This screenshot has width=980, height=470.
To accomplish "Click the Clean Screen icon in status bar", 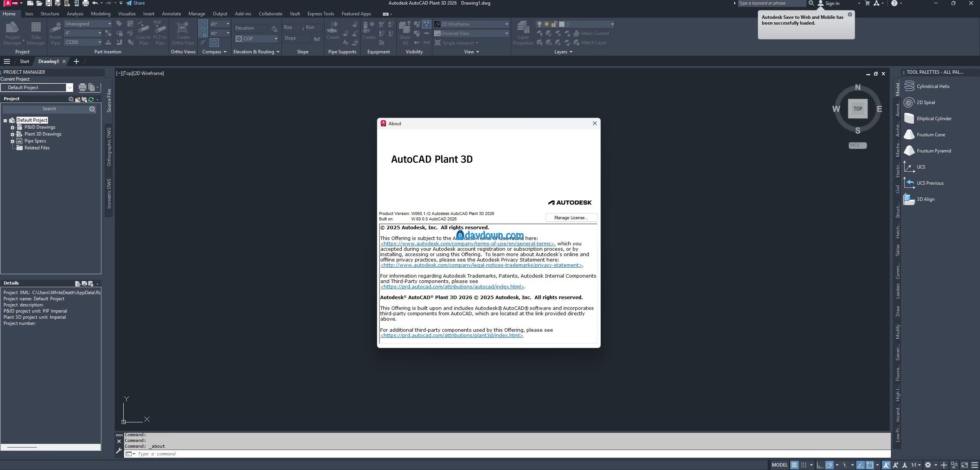I will (x=964, y=465).
